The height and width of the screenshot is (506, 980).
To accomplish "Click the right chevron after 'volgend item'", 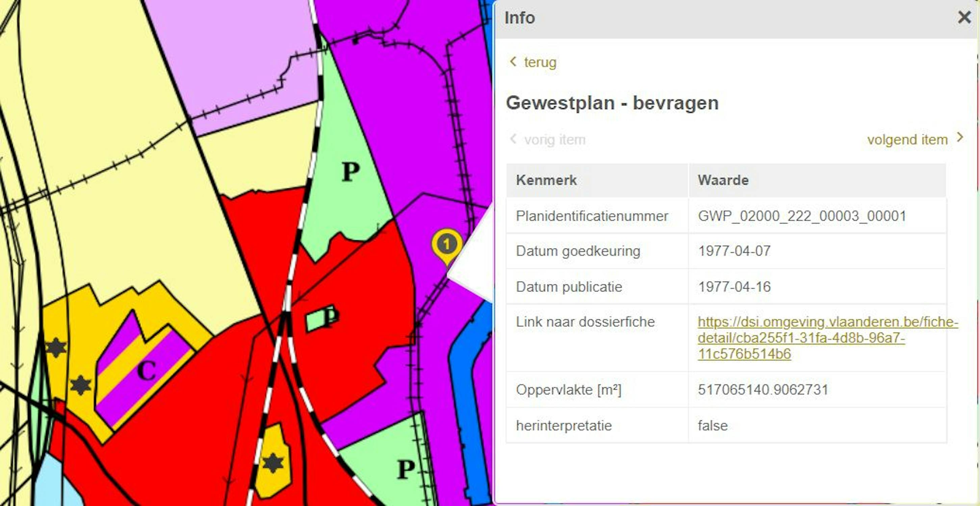I will pos(960,138).
